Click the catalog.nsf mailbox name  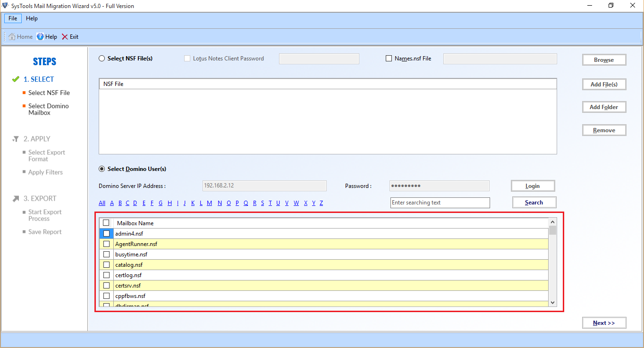tap(129, 265)
